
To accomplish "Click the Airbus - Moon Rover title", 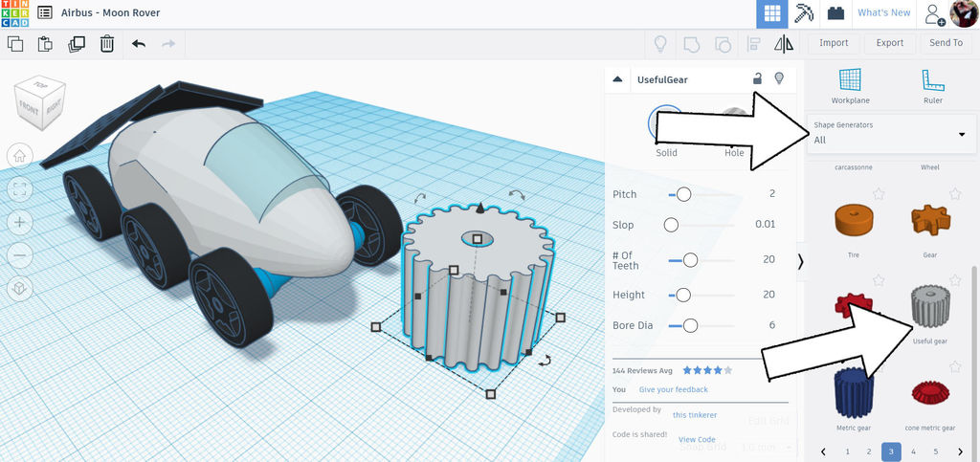I will (111, 12).
